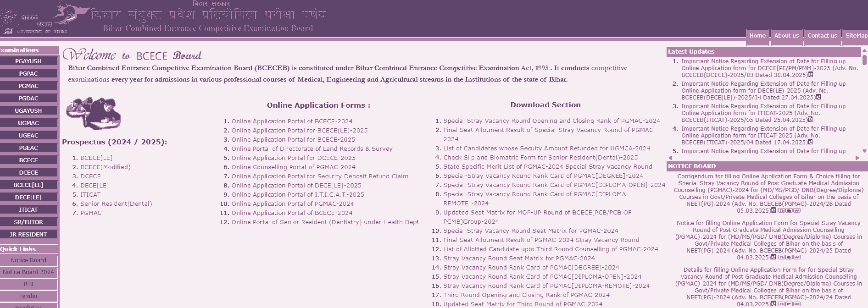Open PDF icon of ITICAT-2025/05 notice dated 25.04.2025
The height and width of the screenshot is (308, 868).
click(810, 120)
